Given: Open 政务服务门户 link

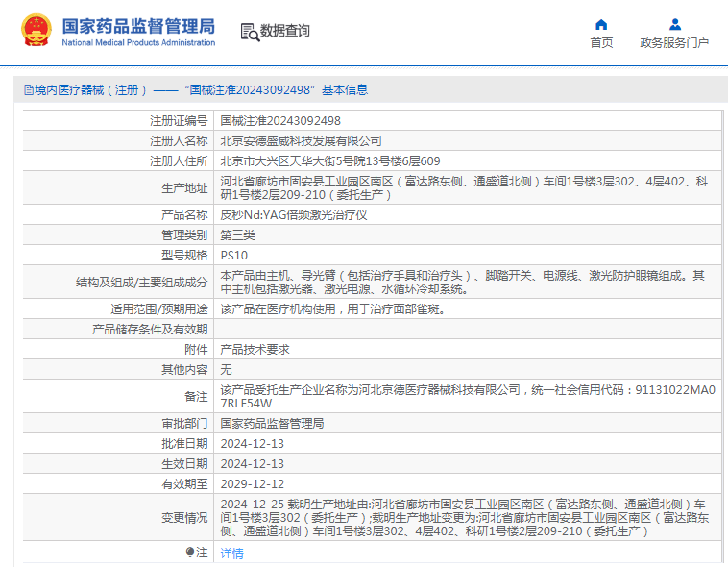Looking at the screenshot, I should click(674, 42).
